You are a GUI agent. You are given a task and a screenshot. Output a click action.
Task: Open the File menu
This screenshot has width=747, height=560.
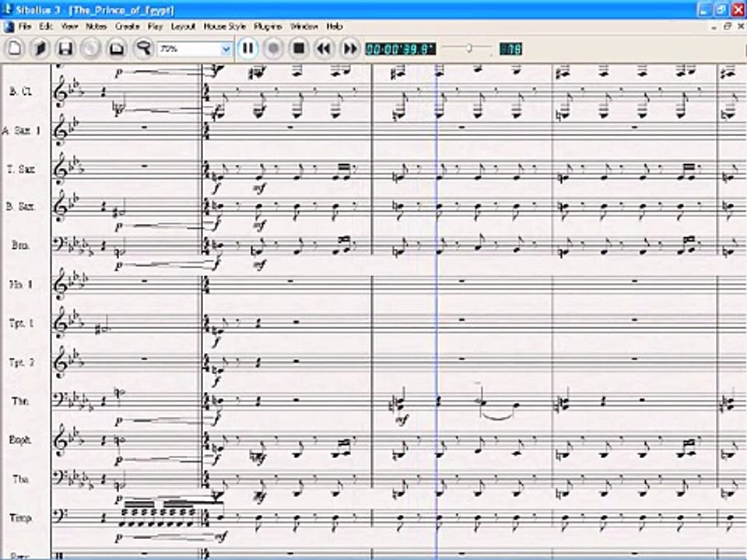[25, 26]
